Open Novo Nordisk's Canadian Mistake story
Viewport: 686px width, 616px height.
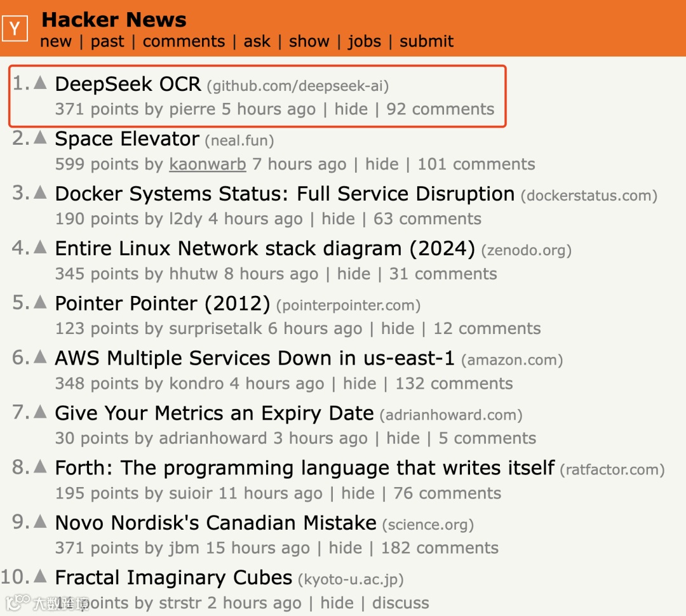pos(216,523)
